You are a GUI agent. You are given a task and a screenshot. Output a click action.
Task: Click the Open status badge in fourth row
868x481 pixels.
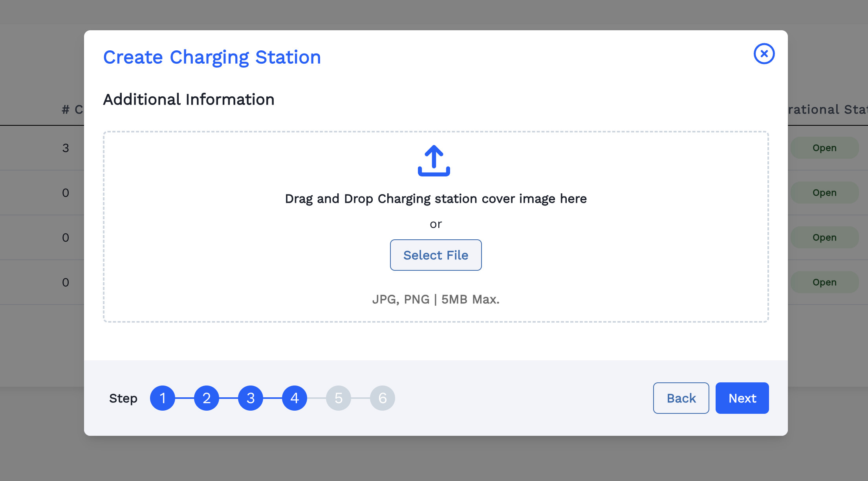(824, 283)
